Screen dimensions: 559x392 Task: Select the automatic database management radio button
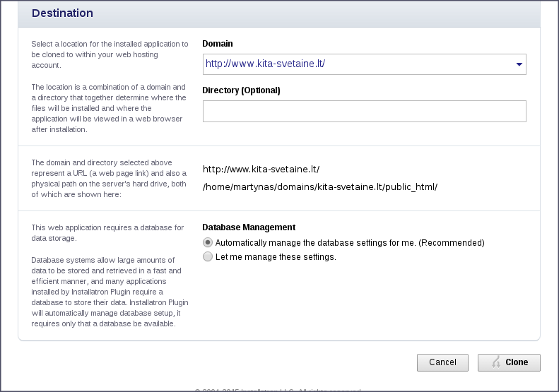(208, 242)
